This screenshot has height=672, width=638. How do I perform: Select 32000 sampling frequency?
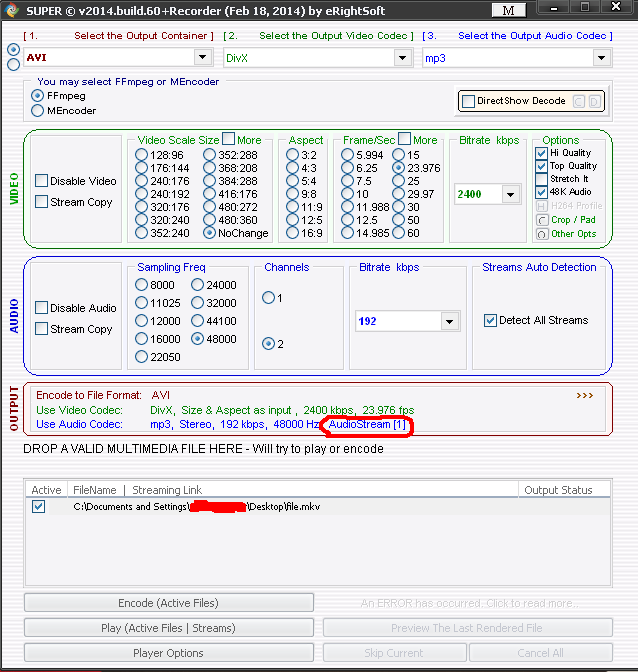(198, 303)
